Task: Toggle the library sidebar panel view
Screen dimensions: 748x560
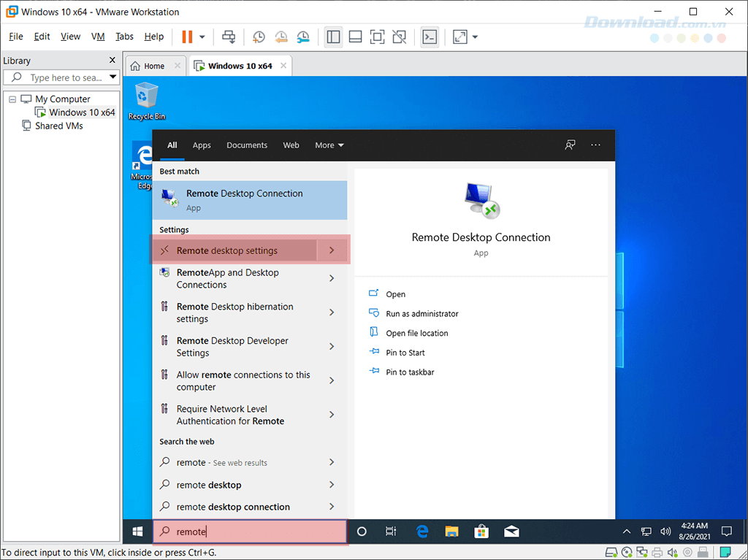Action: point(334,37)
